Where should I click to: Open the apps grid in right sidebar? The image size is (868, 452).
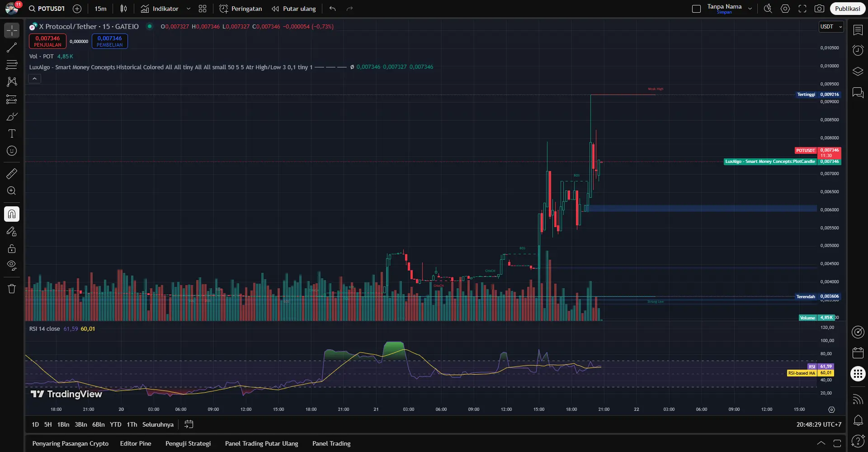pyautogui.click(x=858, y=374)
